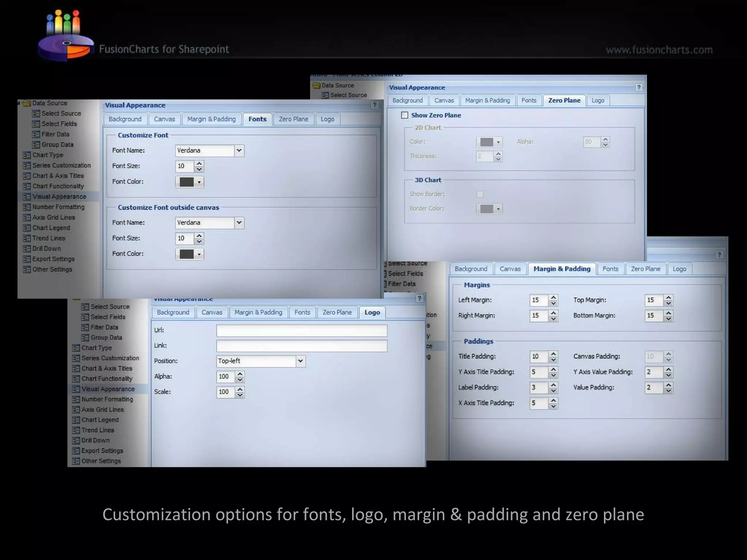
Task: Select Logo tab in bottom-left window
Action: (x=372, y=312)
